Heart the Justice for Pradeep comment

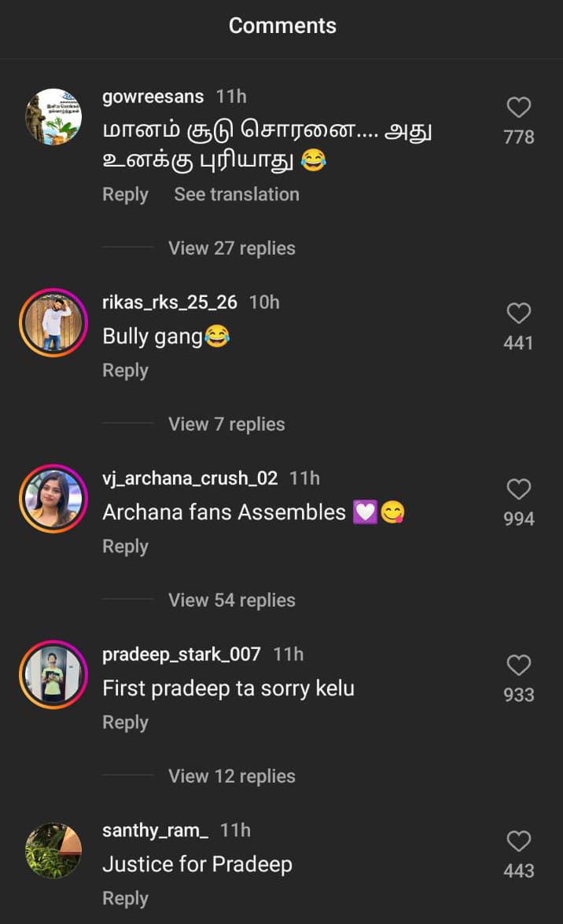pyautogui.click(x=518, y=842)
